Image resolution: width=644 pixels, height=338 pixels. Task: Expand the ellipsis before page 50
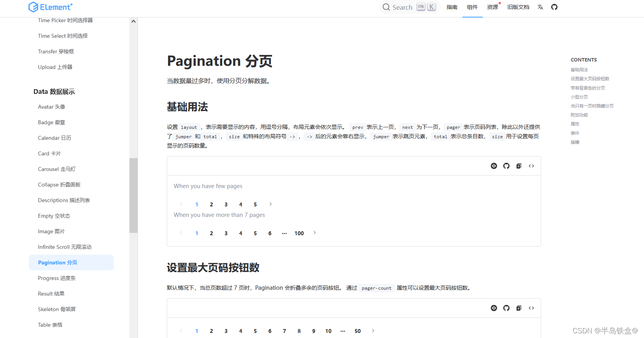click(x=343, y=331)
